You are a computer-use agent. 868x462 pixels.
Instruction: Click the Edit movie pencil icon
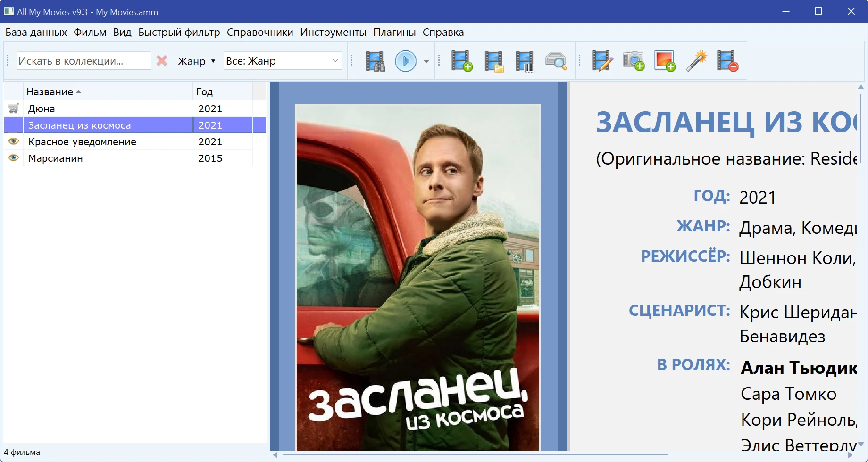602,61
